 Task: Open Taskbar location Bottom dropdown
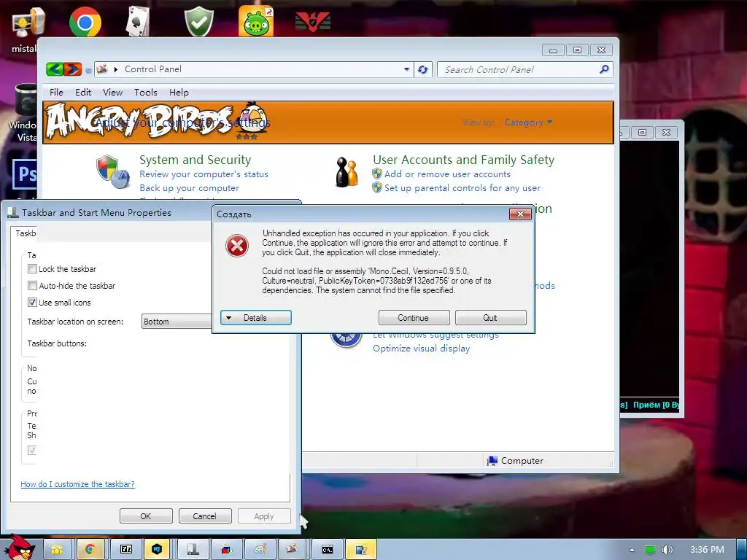coord(177,322)
